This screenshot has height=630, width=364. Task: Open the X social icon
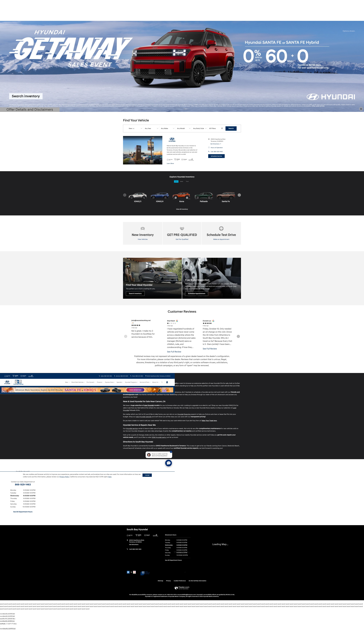(131, 572)
